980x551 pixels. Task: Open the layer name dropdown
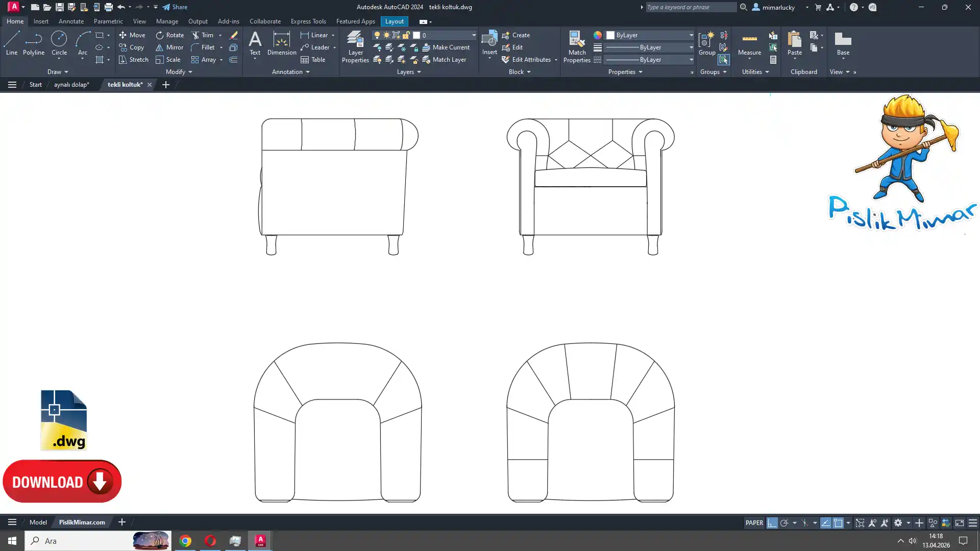[474, 35]
